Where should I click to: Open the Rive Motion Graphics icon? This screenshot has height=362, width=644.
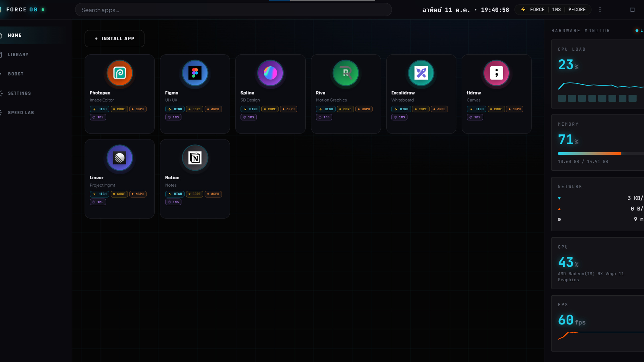(x=346, y=73)
